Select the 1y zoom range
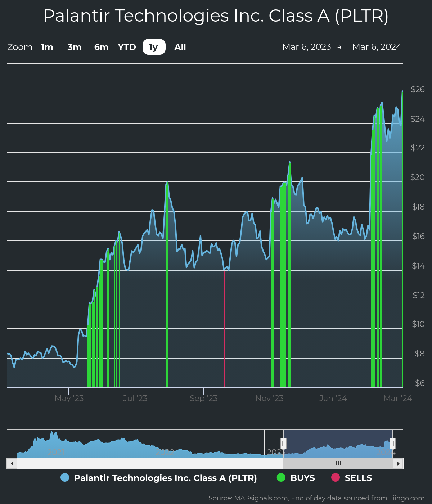The image size is (432, 504). point(154,47)
